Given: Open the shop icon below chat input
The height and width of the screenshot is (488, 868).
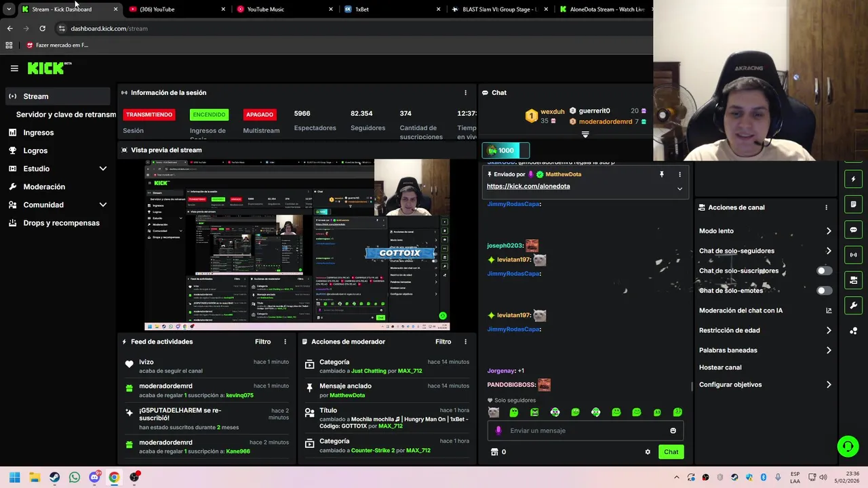Looking at the screenshot, I should coord(494,452).
